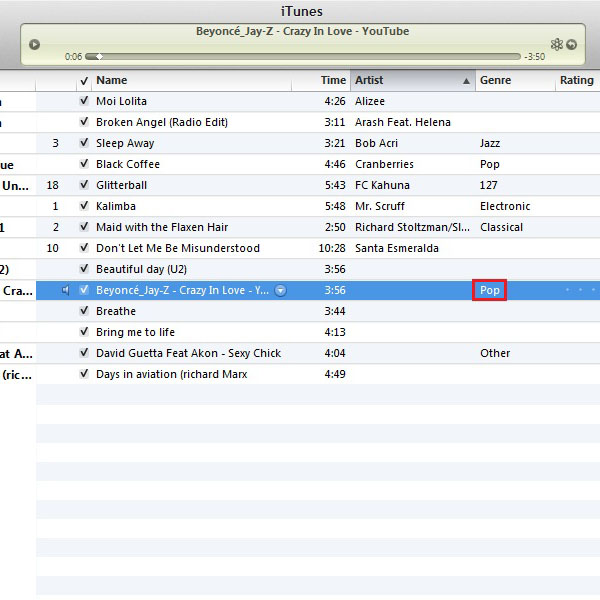Click the artist Richard Stoltzman
The image size is (600, 600).
[x=412, y=227]
